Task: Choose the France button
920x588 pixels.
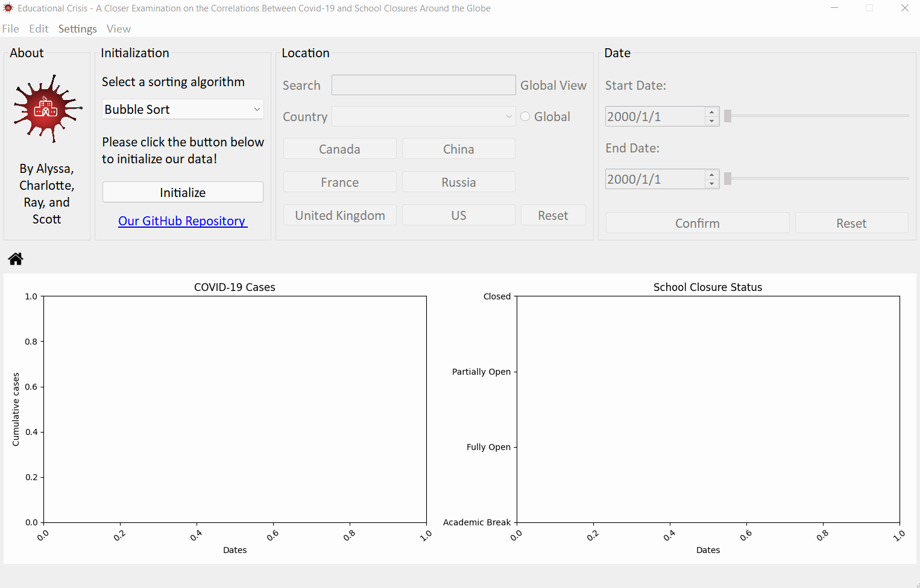Action: (x=339, y=182)
